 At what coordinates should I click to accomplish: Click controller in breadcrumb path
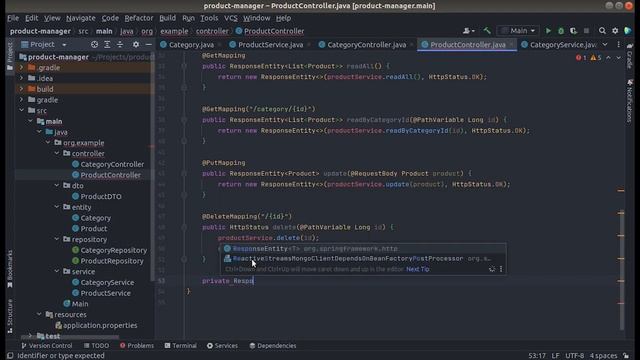click(212, 31)
